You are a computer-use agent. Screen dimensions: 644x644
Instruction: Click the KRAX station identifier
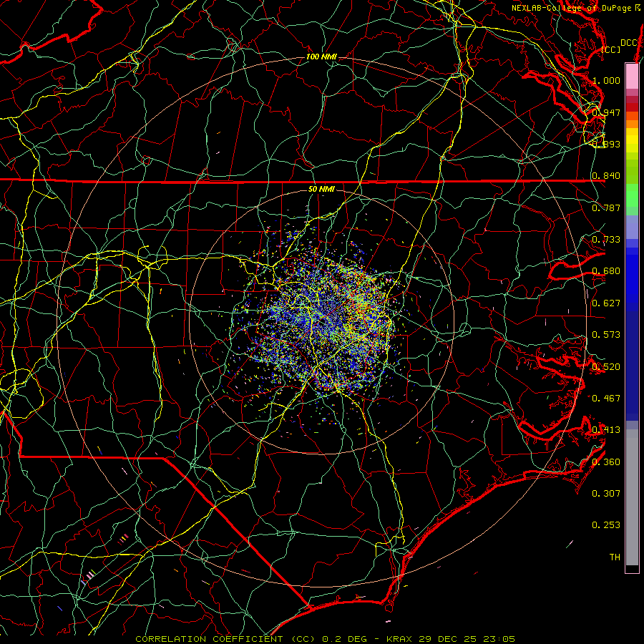(401, 639)
